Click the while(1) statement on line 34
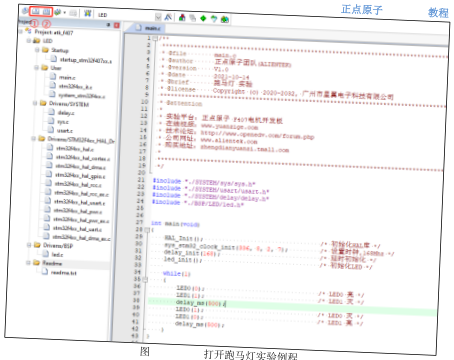 176,274
